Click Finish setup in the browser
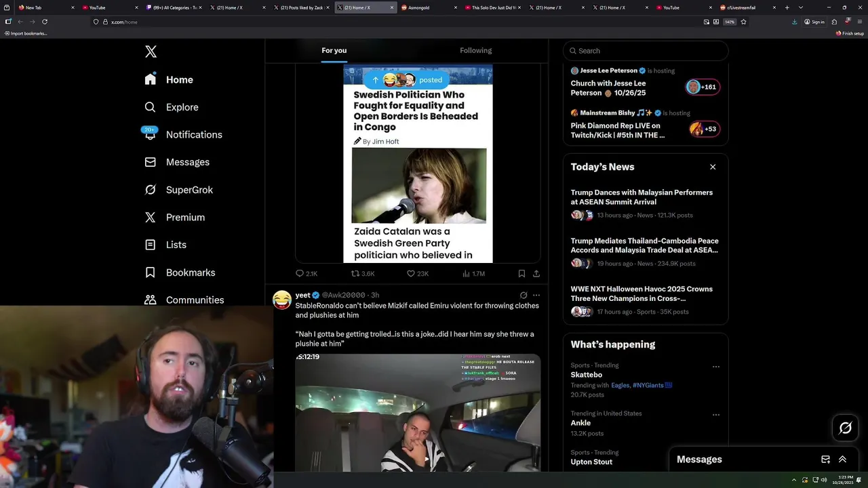 tap(850, 33)
